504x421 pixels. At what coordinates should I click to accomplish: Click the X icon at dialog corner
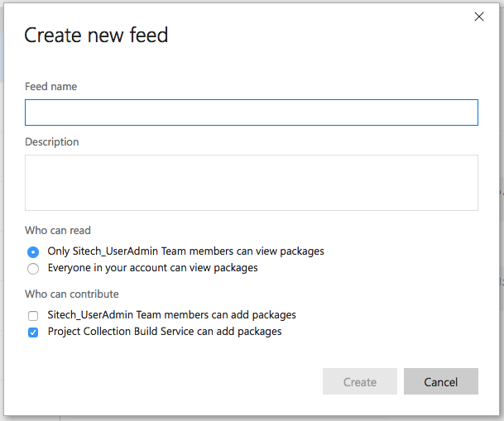[x=478, y=17]
